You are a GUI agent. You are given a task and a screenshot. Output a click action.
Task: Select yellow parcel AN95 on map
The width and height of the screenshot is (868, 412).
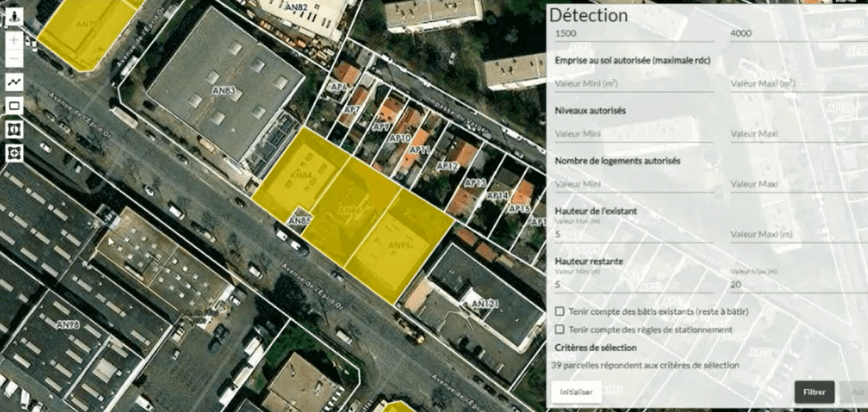click(399, 247)
